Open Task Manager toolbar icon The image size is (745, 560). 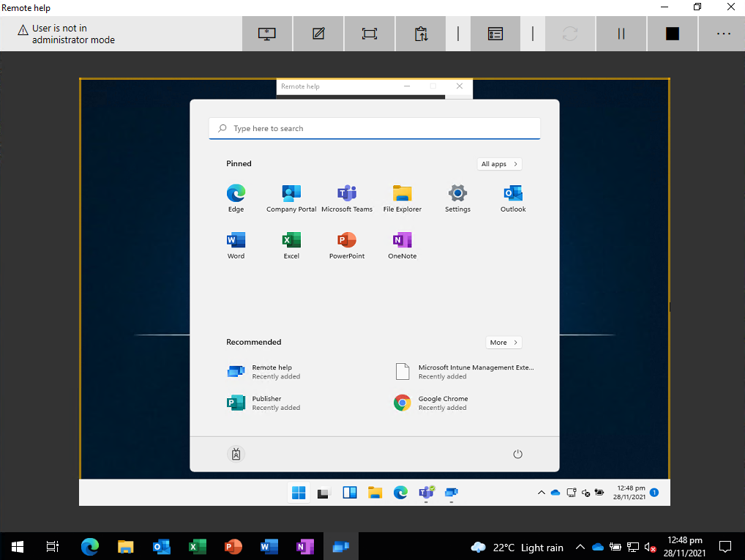495,34
